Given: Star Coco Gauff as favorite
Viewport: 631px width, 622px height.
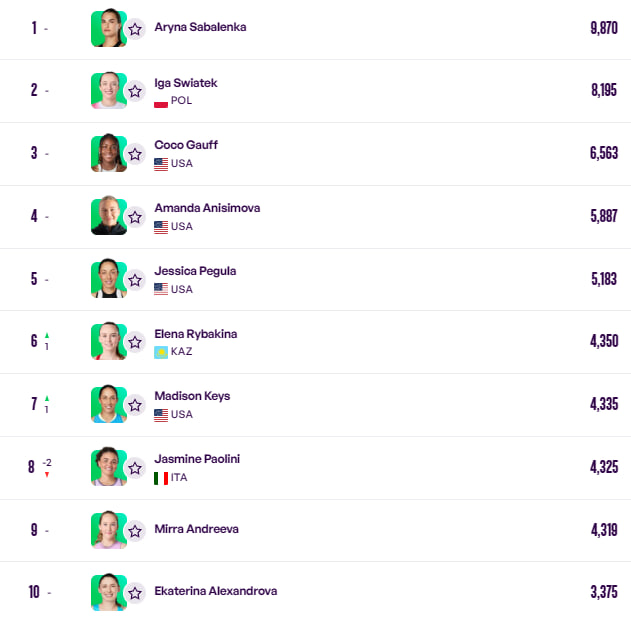Looking at the screenshot, I should coord(135,154).
